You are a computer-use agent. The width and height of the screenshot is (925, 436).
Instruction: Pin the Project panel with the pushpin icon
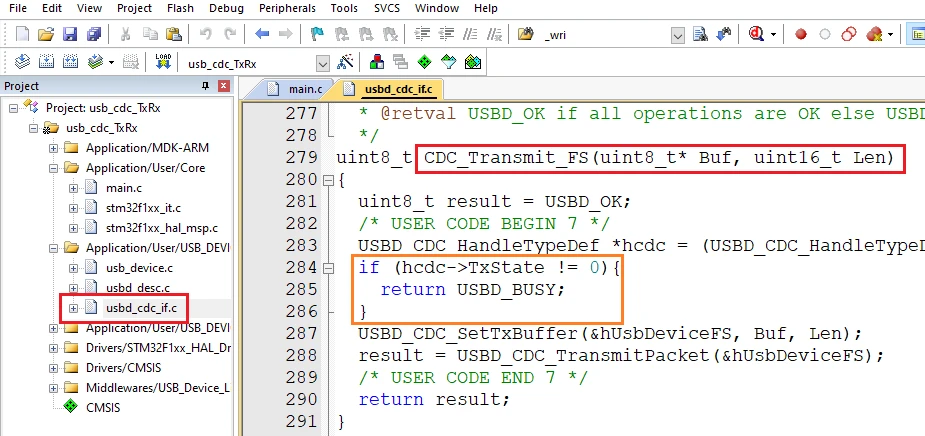click(x=205, y=86)
